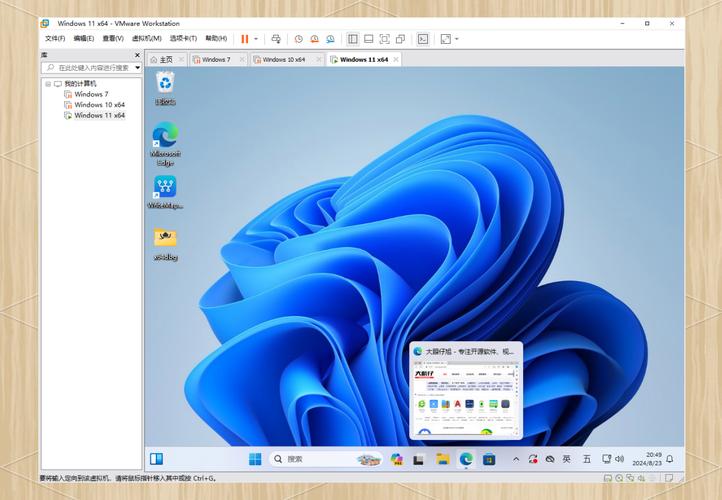The width and height of the screenshot is (722, 500).
Task: Collapse the 我的计算机 tree node
Action: (47, 84)
